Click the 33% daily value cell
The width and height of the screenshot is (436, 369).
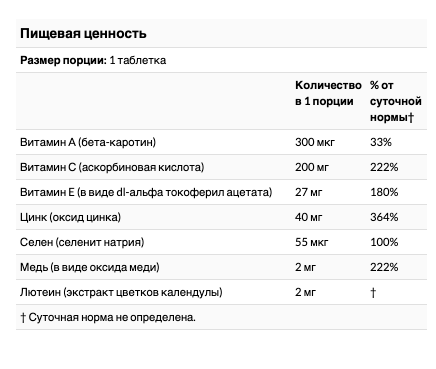(381, 142)
